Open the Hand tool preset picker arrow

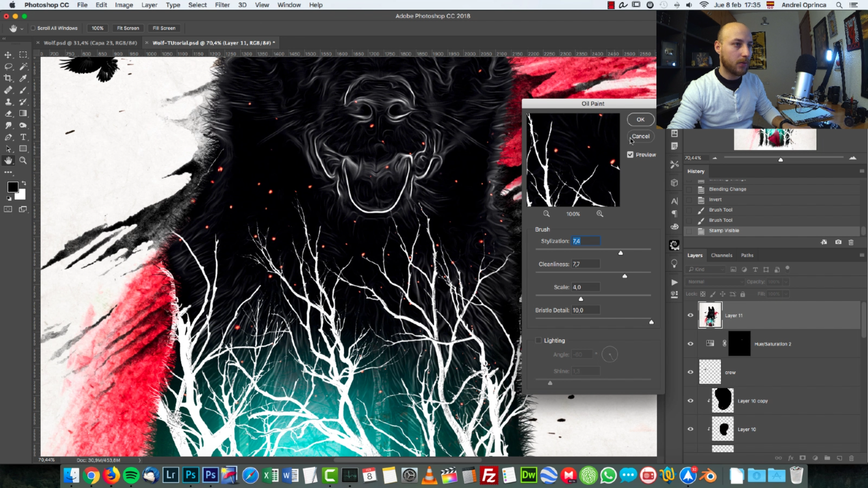tap(22, 28)
